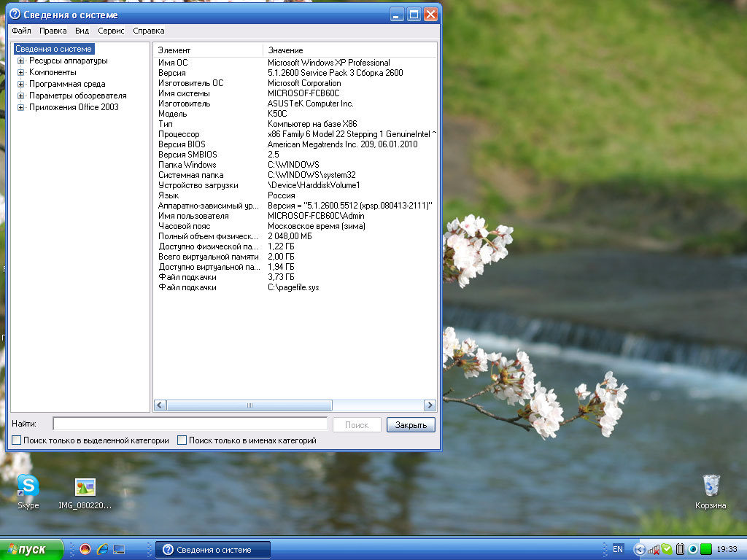Open the пуск Start button
747x560 pixels.
click(31, 549)
